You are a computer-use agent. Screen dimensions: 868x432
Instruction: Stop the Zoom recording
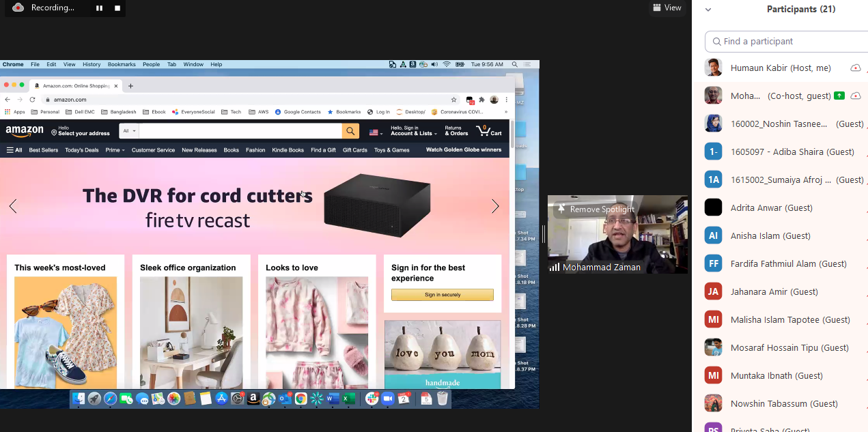click(x=117, y=8)
